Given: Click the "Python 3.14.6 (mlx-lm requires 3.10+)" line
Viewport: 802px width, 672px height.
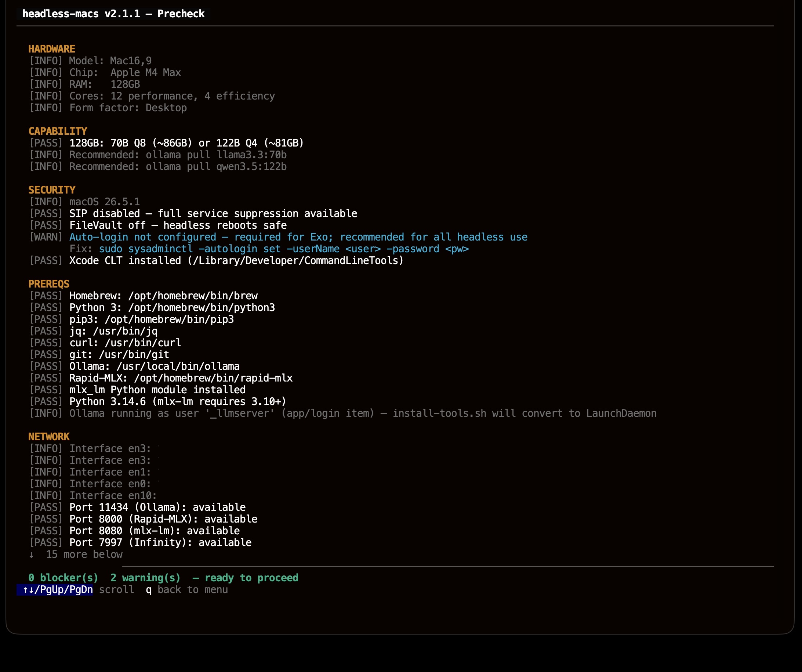Looking at the screenshot, I should [x=158, y=401].
